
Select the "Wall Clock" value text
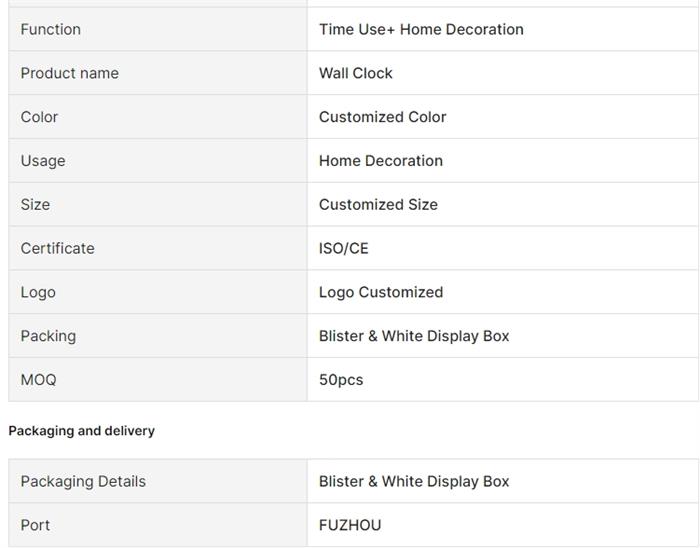pyautogui.click(x=356, y=73)
